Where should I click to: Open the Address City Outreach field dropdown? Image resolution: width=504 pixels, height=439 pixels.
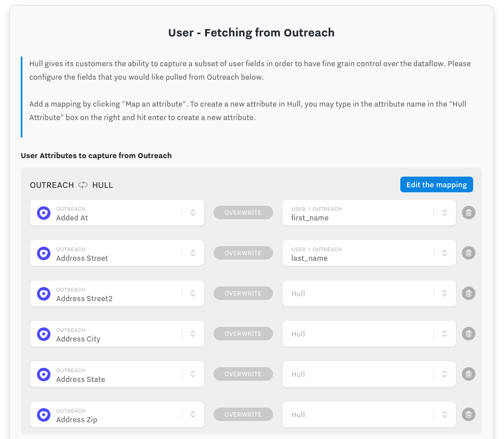[117, 334]
